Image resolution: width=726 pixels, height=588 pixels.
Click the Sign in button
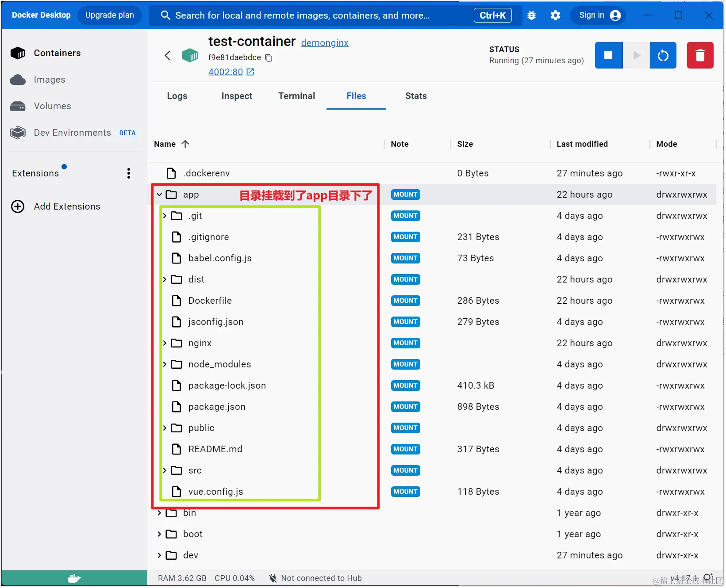599,15
